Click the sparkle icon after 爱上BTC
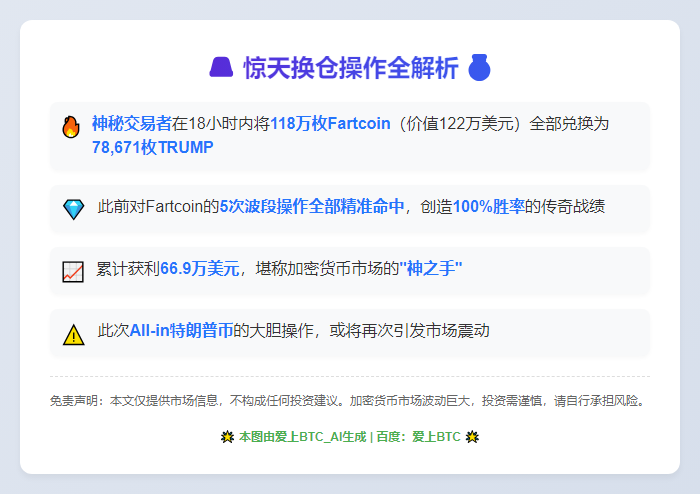 [472, 436]
